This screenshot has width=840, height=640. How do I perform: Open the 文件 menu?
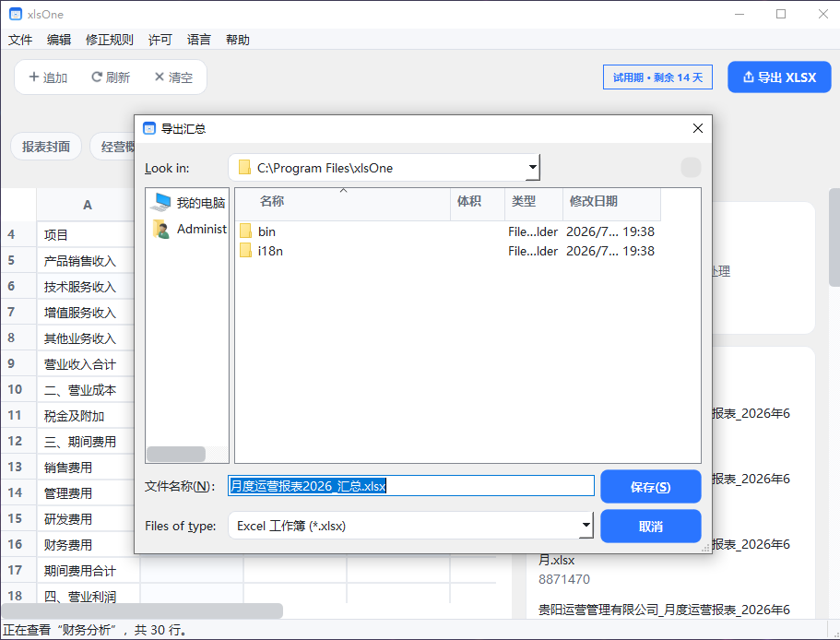(x=20, y=40)
